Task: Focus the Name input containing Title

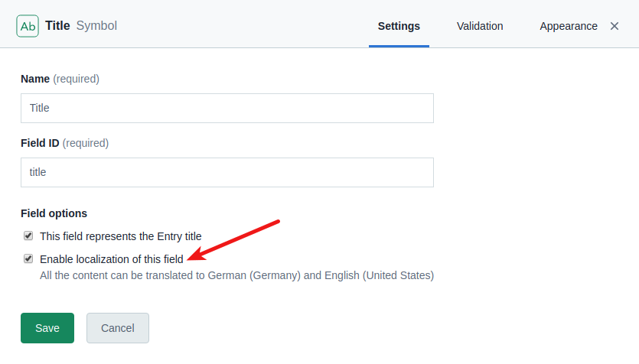Action: coord(227,108)
